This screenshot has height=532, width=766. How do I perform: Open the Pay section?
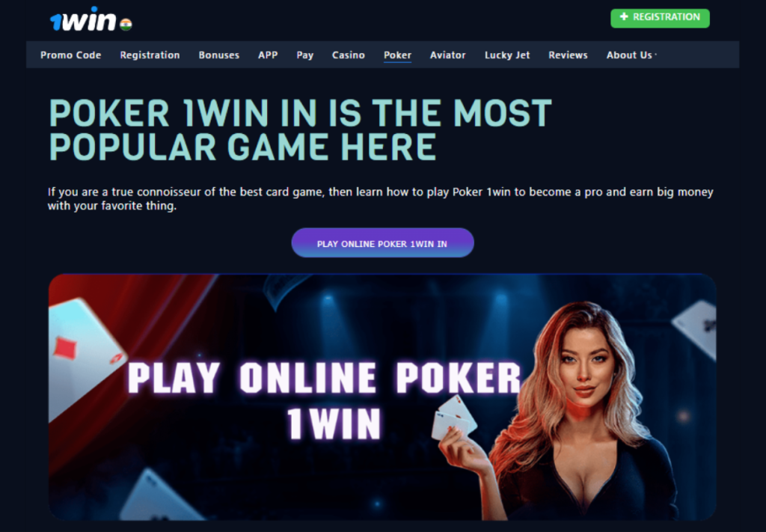[x=305, y=55]
